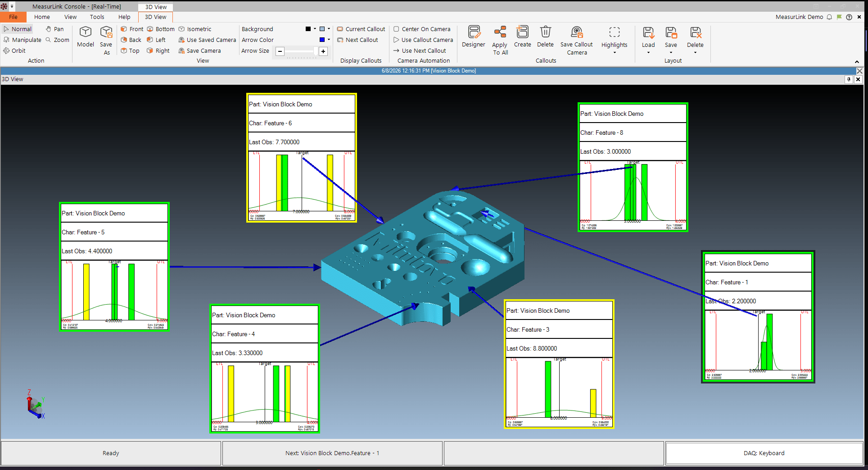
Task: Switch to Left view
Action: click(x=156, y=40)
